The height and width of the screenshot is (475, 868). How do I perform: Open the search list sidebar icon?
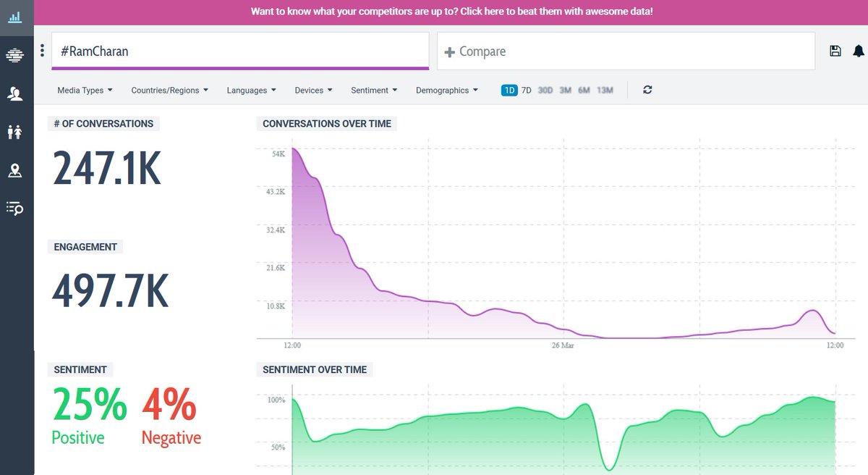coord(14,209)
